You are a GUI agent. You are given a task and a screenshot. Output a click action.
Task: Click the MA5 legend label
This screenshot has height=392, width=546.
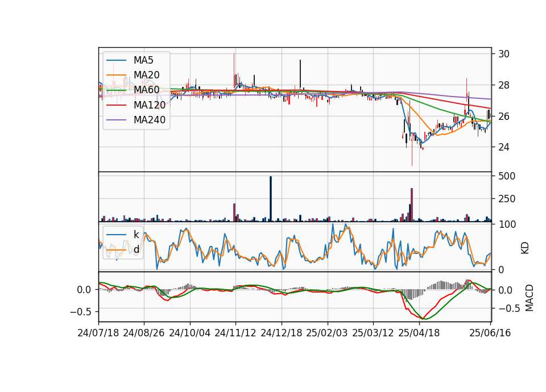[x=143, y=60]
